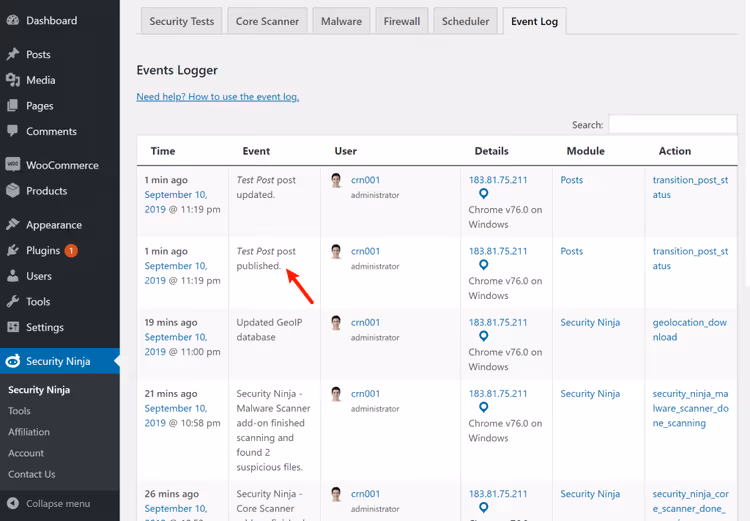This screenshot has height=521, width=750.
Task: Click user avatar in GeoIP database row
Action: point(336,323)
